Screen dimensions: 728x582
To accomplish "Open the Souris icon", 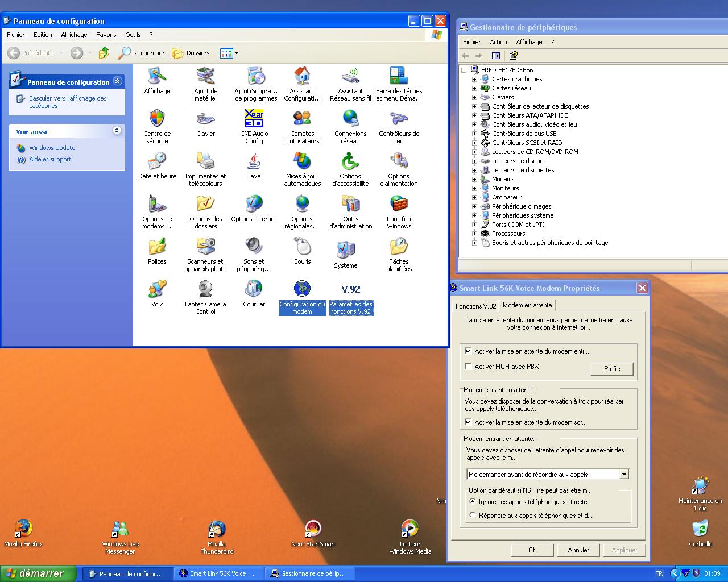I will tap(302, 247).
